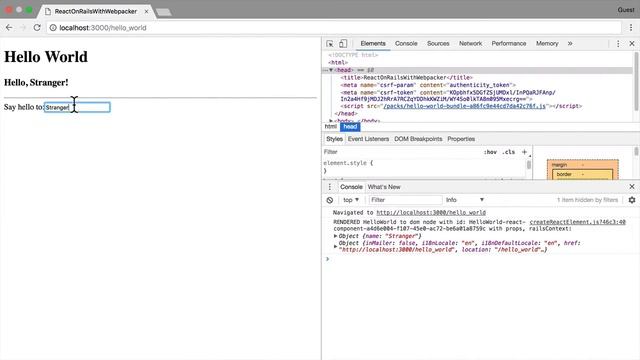
Task: Reload the page with refresh icon
Action: coord(37,27)
